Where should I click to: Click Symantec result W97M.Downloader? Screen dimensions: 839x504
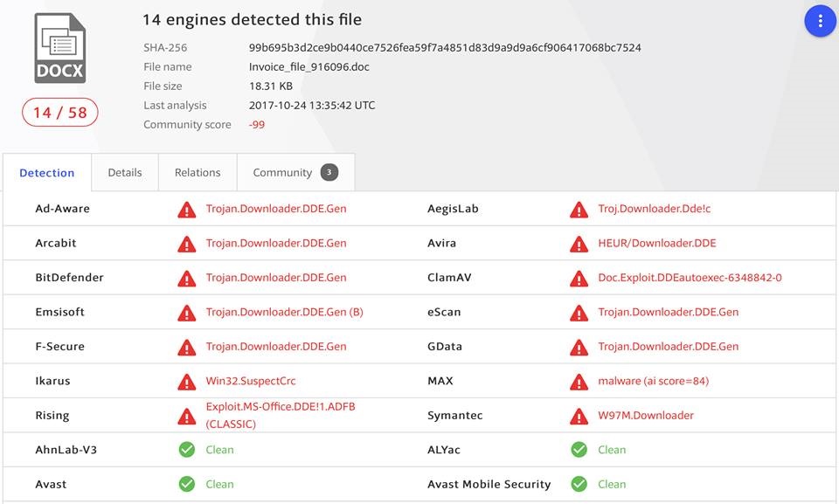tap(646, 415)
